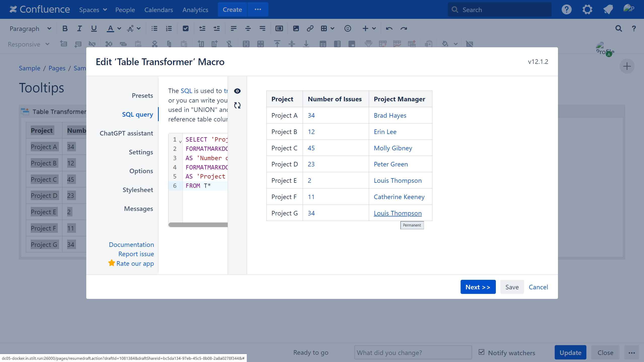Expand the Responsive table width dropdown
644x362 pixels.
(x=28, y=44)
